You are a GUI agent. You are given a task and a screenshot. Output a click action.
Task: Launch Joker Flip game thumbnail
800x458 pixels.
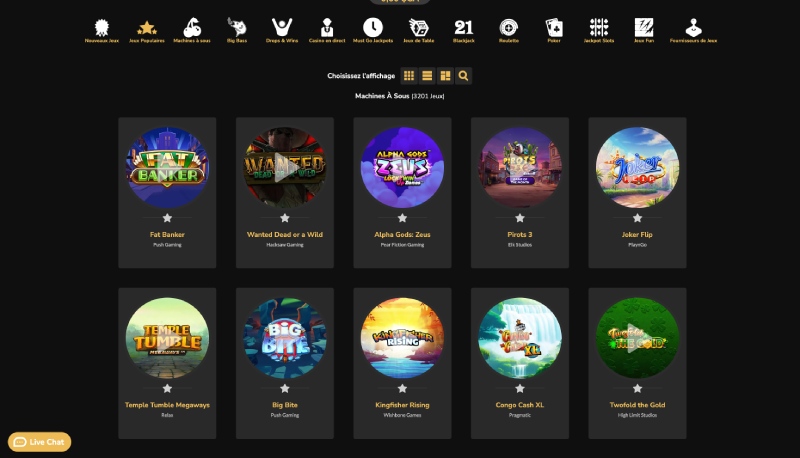pos(637,167)
